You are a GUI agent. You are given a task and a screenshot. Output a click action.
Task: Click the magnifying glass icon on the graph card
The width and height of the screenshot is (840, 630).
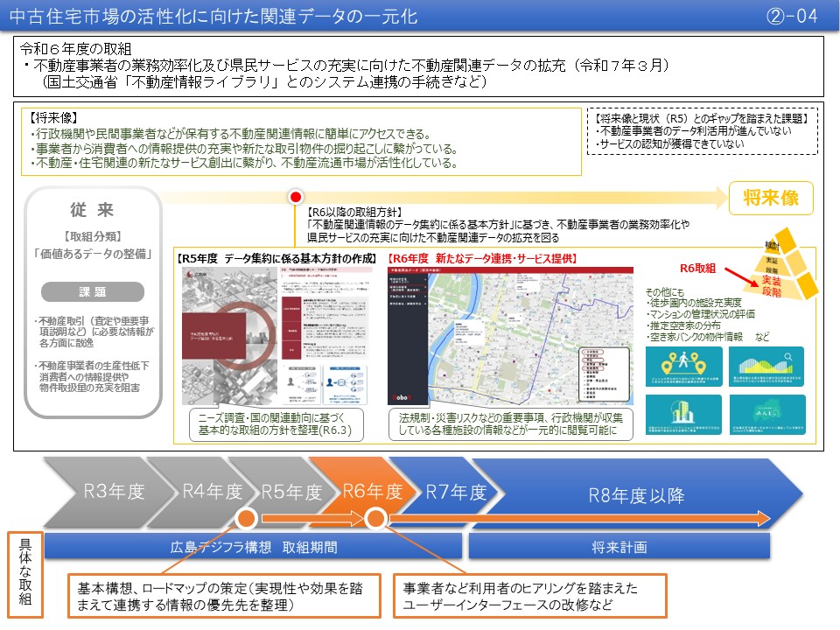click(x=787, y=356)
